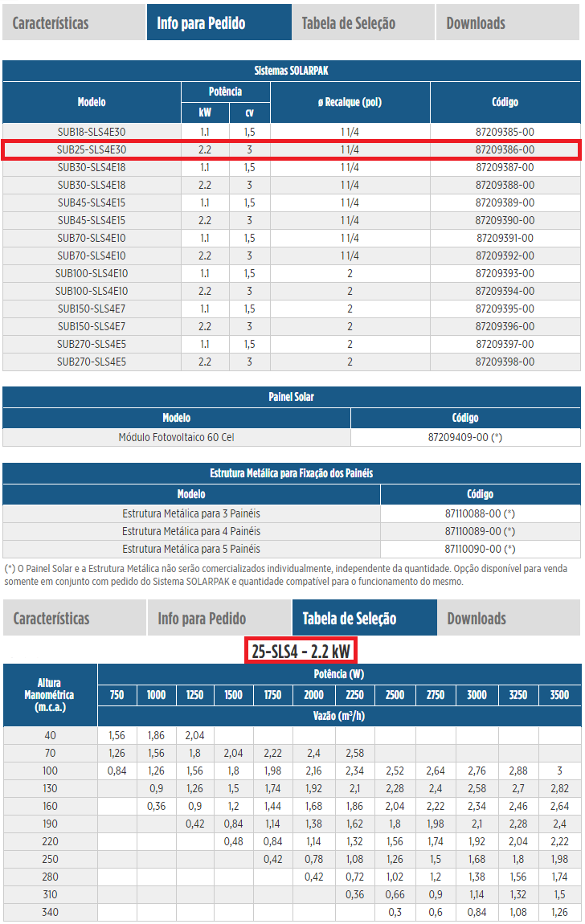
Task: Click code 87209391-00
Action: click(x=505, y=238)
